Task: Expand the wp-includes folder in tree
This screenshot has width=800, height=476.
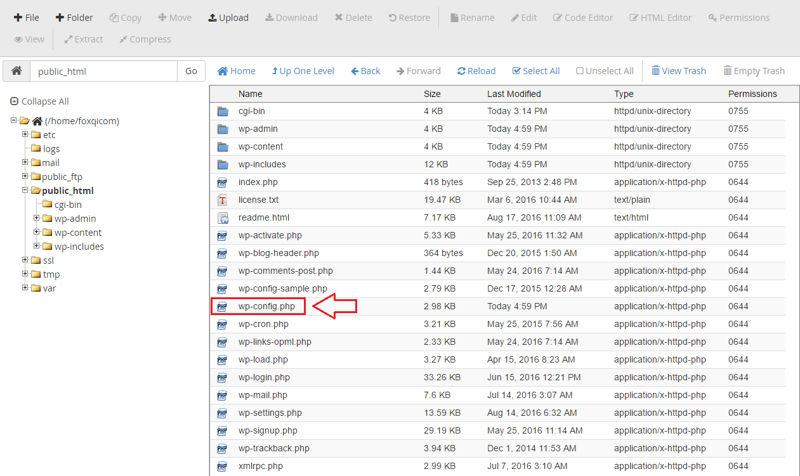Action: pos(37,246)
